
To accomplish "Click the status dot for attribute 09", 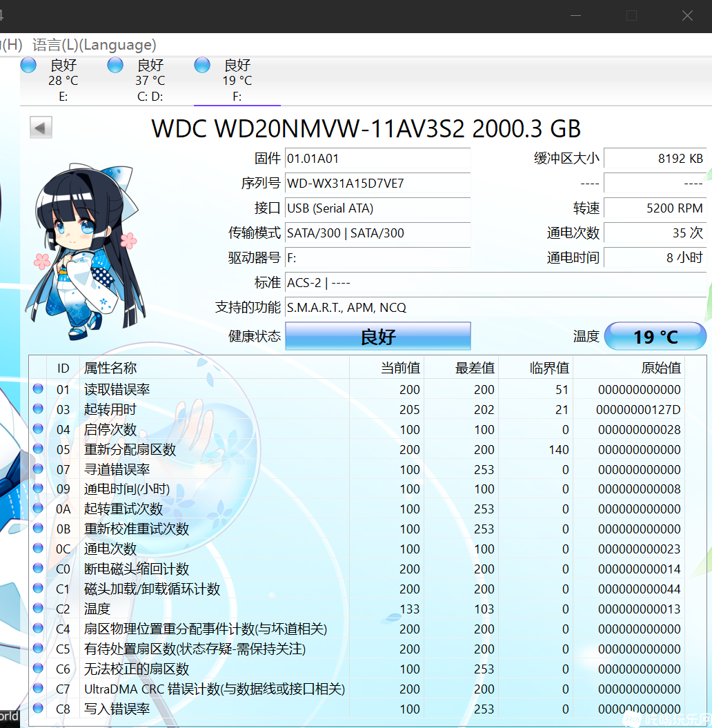I will (38, 489).
